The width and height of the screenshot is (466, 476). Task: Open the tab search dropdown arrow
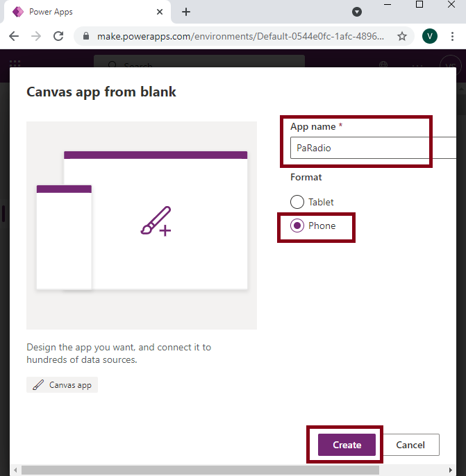coord(357,12)
